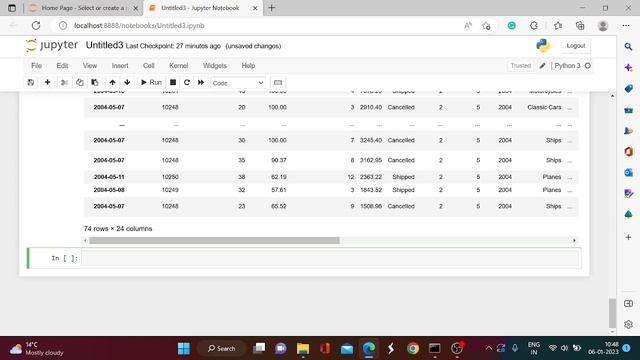Click the empty In [ ] code cell
640x360 pixels.
pyautogui.click(x=331, y=258)
